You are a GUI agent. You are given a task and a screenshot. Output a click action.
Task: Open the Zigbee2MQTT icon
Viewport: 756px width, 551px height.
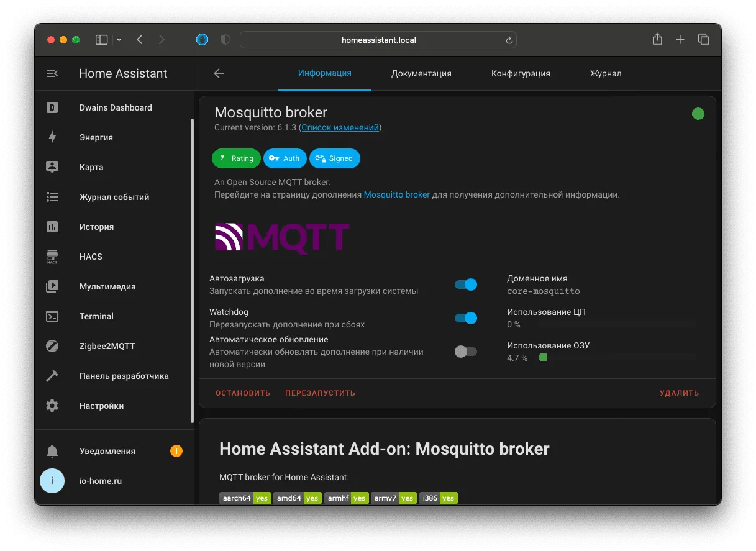[52, 346]
